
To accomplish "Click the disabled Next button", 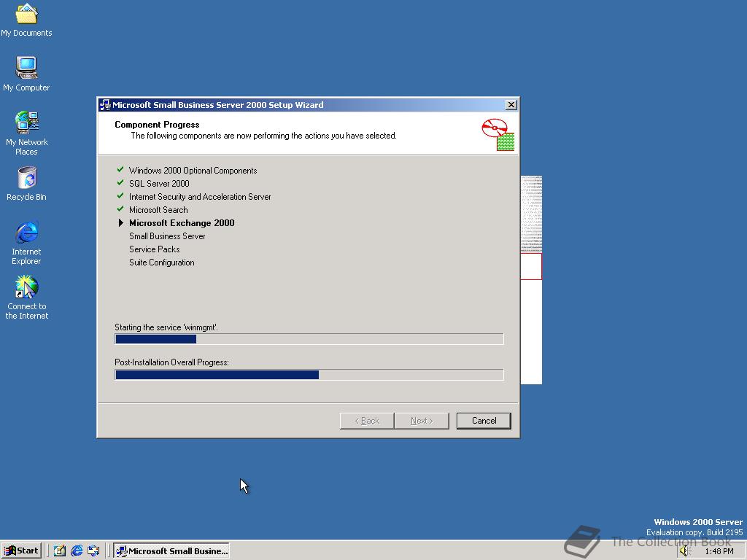I will tap(422, 421).
